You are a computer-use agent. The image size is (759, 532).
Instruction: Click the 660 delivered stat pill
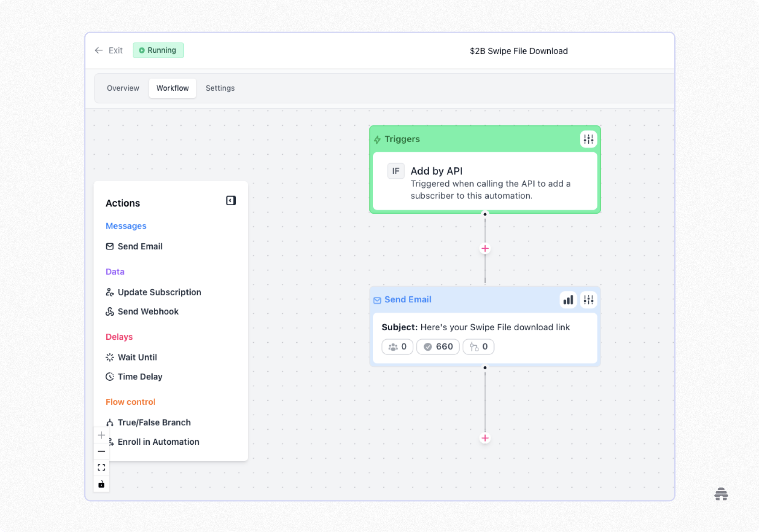438,347
